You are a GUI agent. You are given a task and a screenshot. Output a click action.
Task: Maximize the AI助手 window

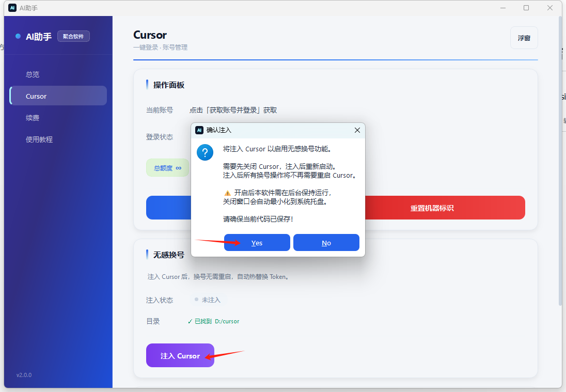tap(526, 8)
